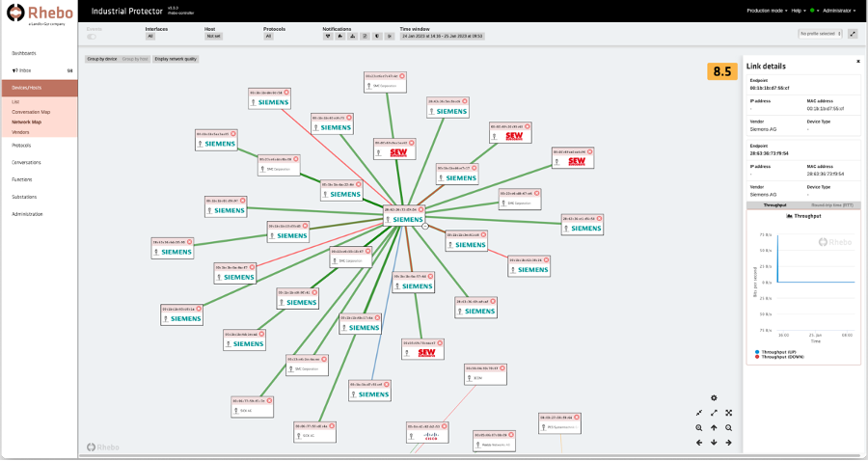Toggle Group by device view
Screen dimensions: 868x461
pyautogui.click(x=101, y=59)
